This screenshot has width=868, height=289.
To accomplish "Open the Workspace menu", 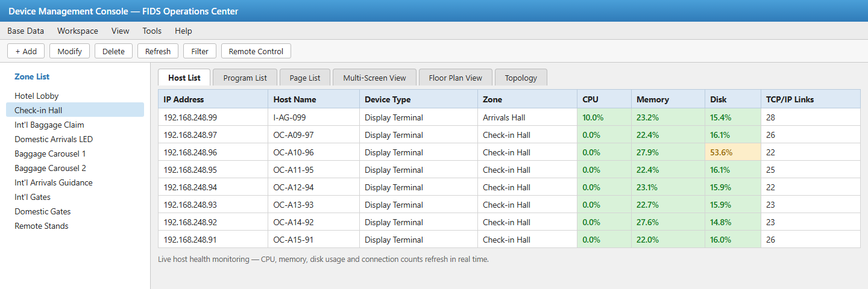I will pyautogui.click(x=78, y=31).
